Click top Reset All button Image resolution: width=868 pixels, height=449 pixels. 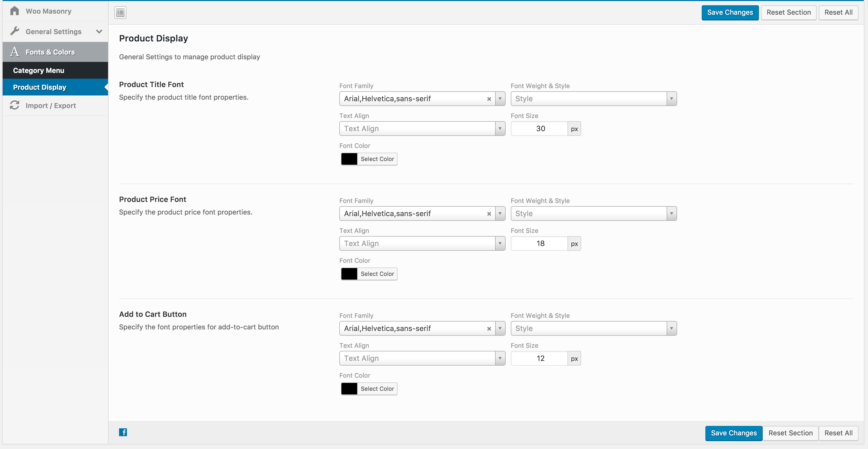[x=838, y=13]
